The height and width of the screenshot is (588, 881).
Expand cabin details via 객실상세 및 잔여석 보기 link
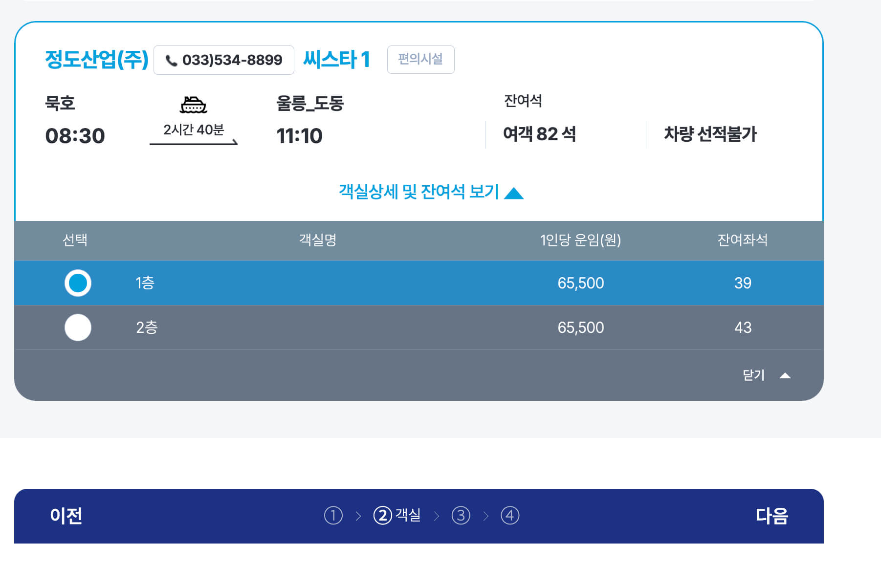click(419, 193)
